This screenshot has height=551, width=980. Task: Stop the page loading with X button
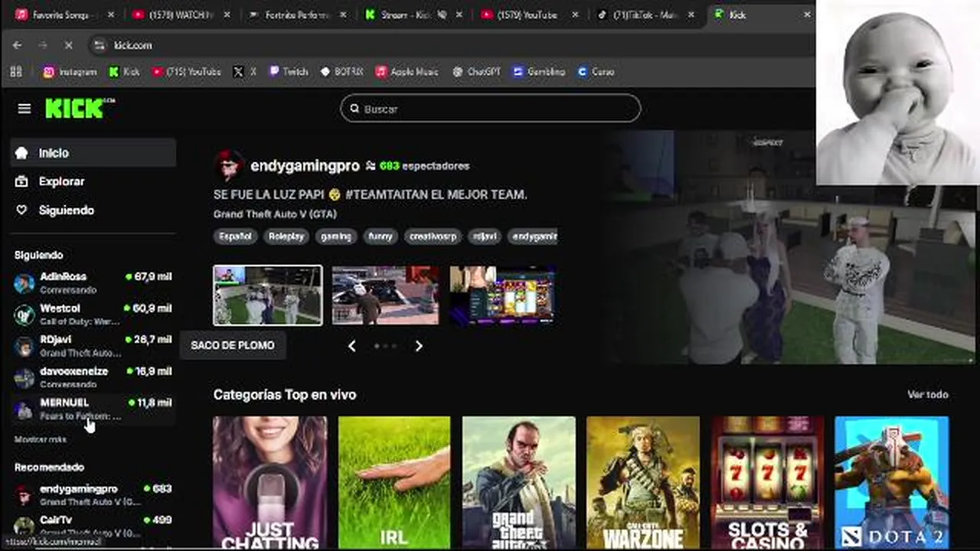pos(68,45)
